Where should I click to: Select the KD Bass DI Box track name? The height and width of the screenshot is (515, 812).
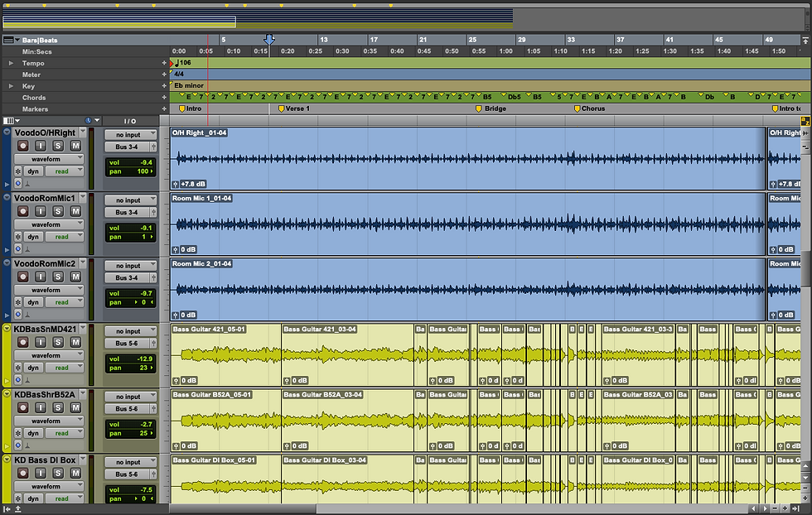[x=45, y=460]
